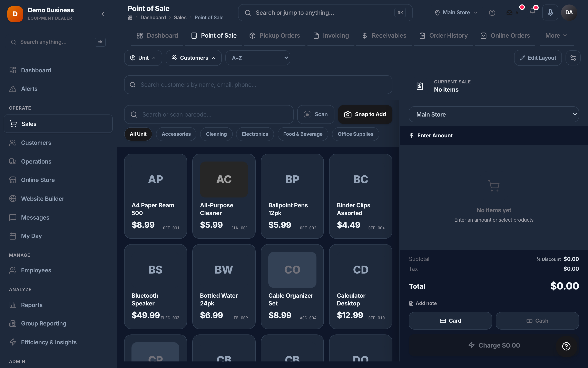The height and width of the screenshot is (368, 588).
Task: Click the Reports bar chart icon
Action: [13, 305]
